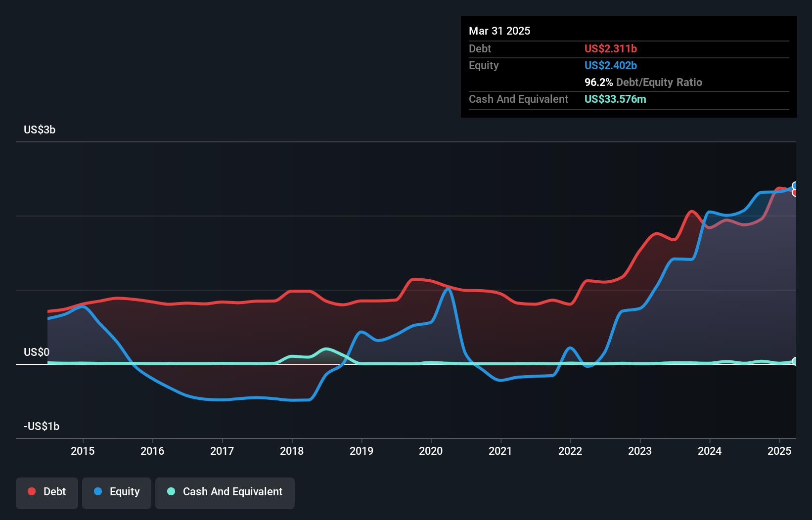Select the 2017 x-axis label
Viewport: 812px width, 520px height.
pyautogui.click(x=222, y=451)
